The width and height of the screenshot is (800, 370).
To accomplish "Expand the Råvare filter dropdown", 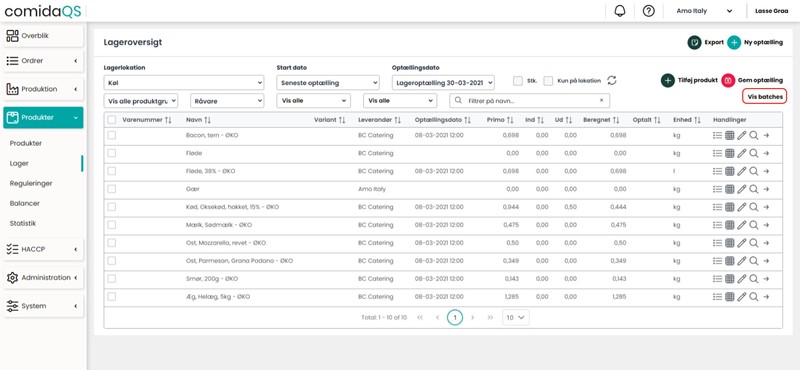I will [x=227, y=101].
